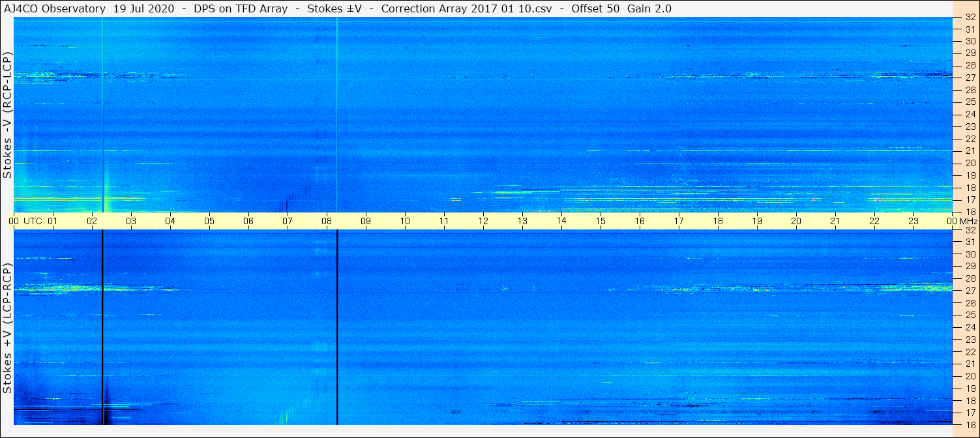Screen dimensions: 980x438
Task: Select the 12 hour mark on time axis
Action: coord(483,221)
